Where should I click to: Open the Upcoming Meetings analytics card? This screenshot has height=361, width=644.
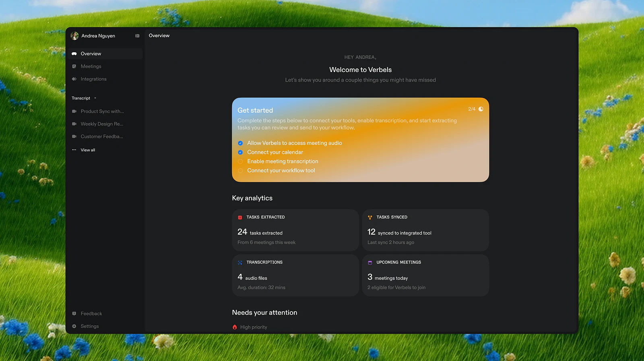click(x=425, y=275)
